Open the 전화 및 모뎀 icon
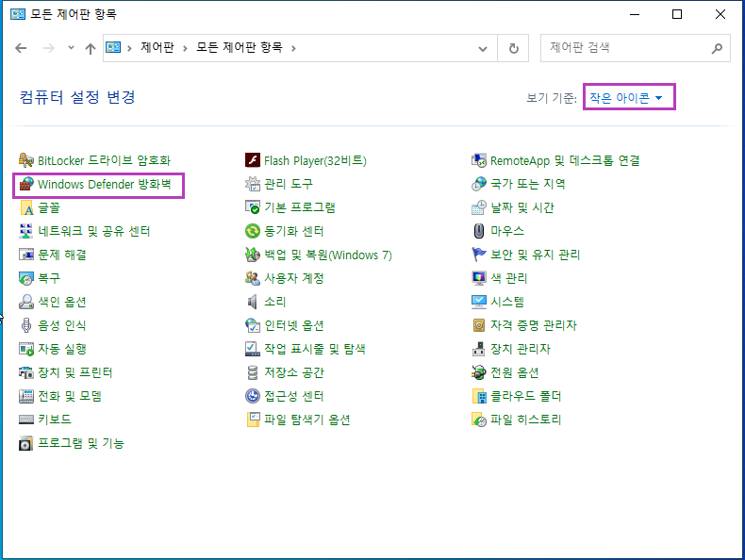Viewport: 745px width, 560px height. (26, 396)
